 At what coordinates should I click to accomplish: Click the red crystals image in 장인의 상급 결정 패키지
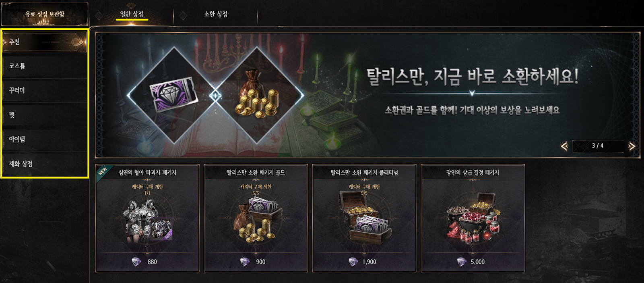coord(473,218)
